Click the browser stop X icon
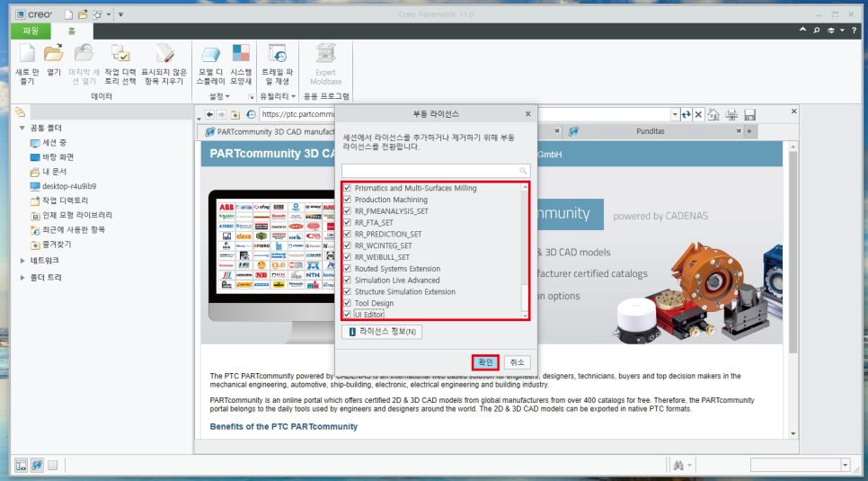Image resolution: width=868 pixels, height=481 pixels. [698, 115]
